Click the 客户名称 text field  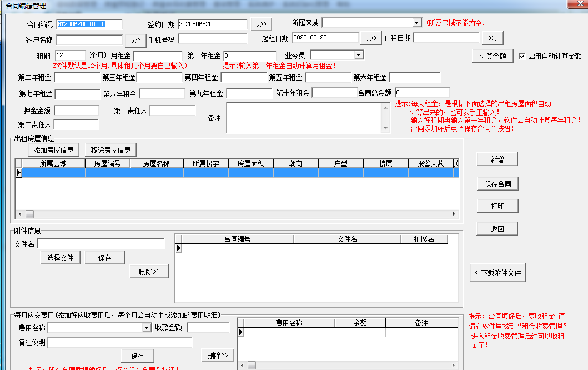pos(89,39)
